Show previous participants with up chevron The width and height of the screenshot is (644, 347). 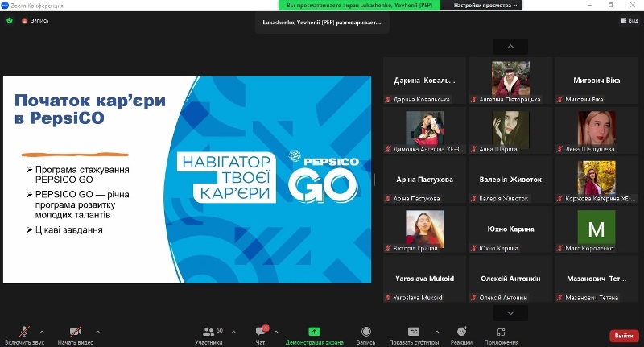click(510, 47)
